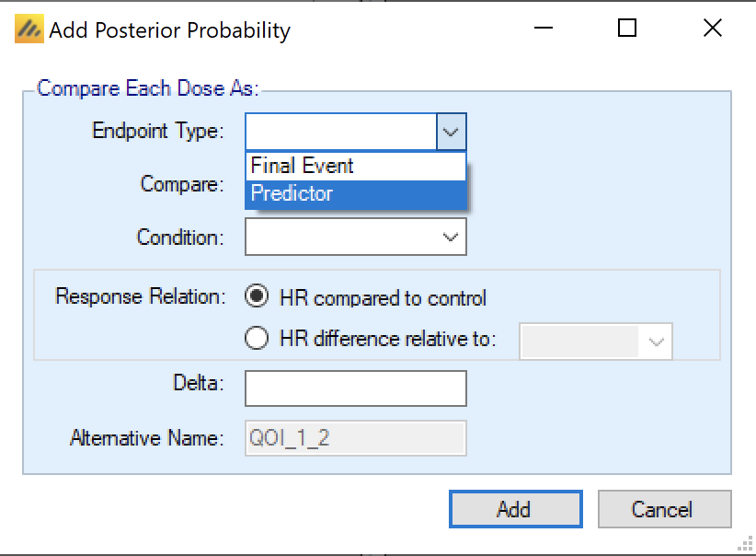Viewport: 756px width, 556px height.
Task: Click the resize grip at dialog corner
Action: pos(745,545)
